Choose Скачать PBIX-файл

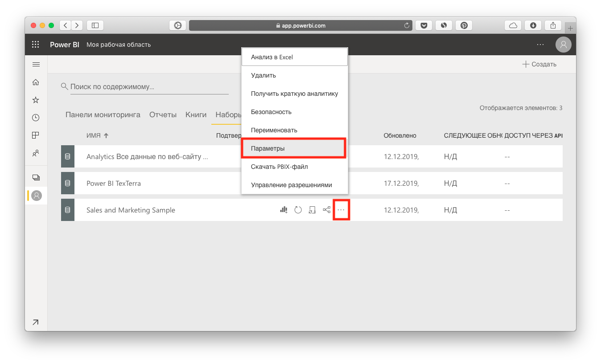tap(295, 167)
